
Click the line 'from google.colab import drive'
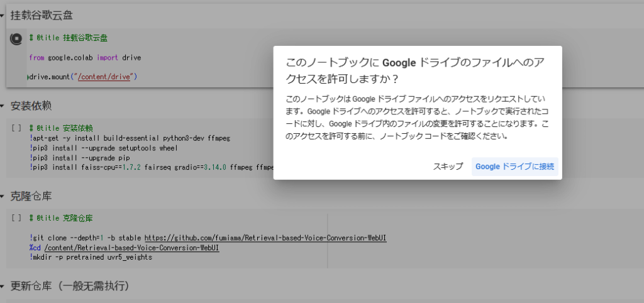(x=85, y=58)
